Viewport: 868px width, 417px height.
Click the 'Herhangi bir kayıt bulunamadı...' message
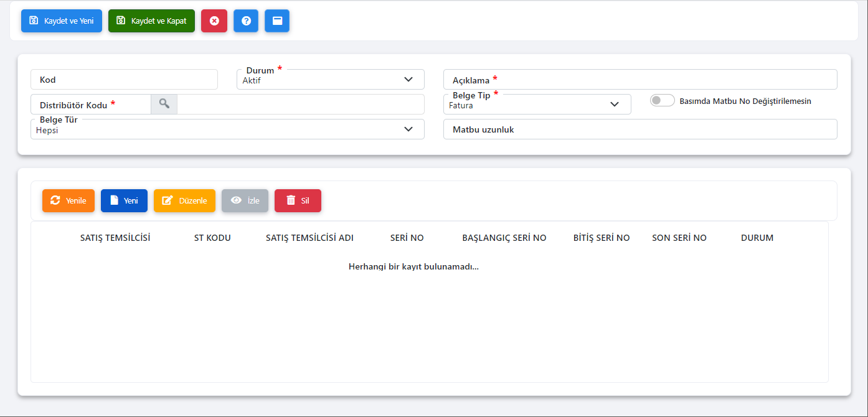pos(413,266)
